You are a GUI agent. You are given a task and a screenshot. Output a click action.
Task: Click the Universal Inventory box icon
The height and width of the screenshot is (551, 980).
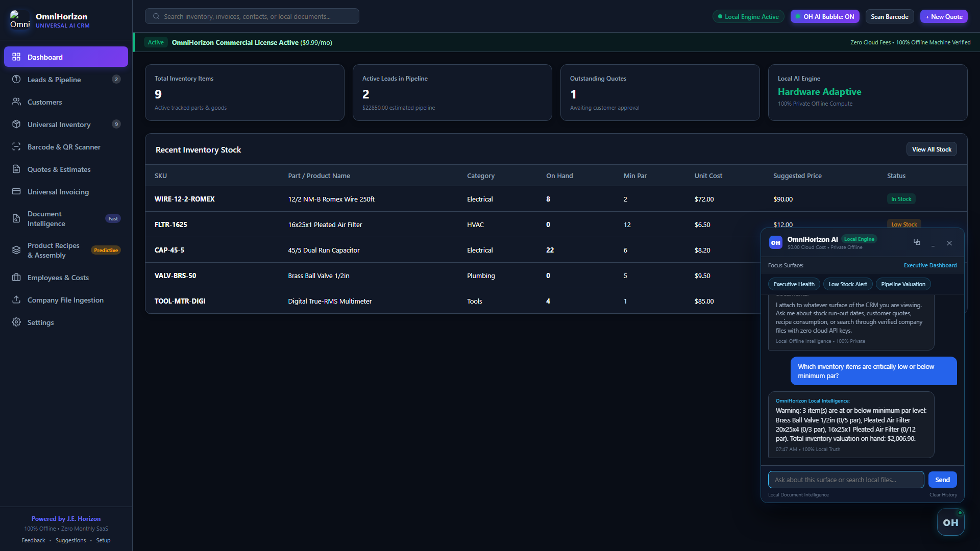coord(16,124)
